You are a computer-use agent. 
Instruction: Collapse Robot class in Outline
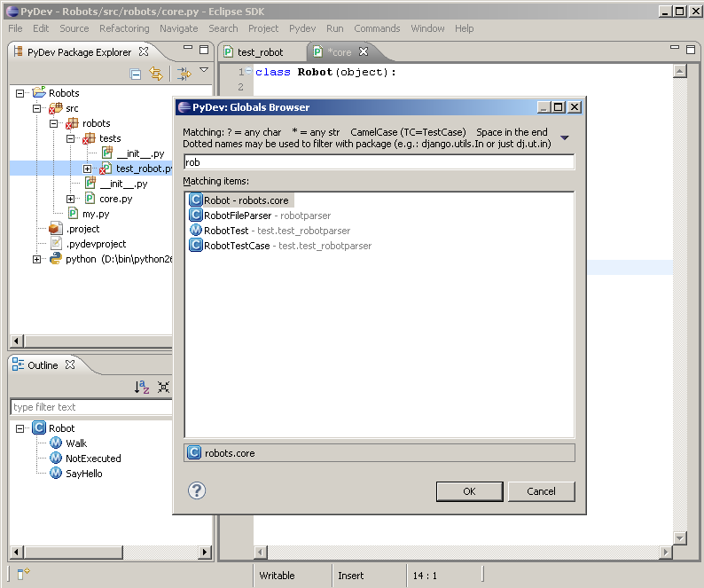(20, 428)
